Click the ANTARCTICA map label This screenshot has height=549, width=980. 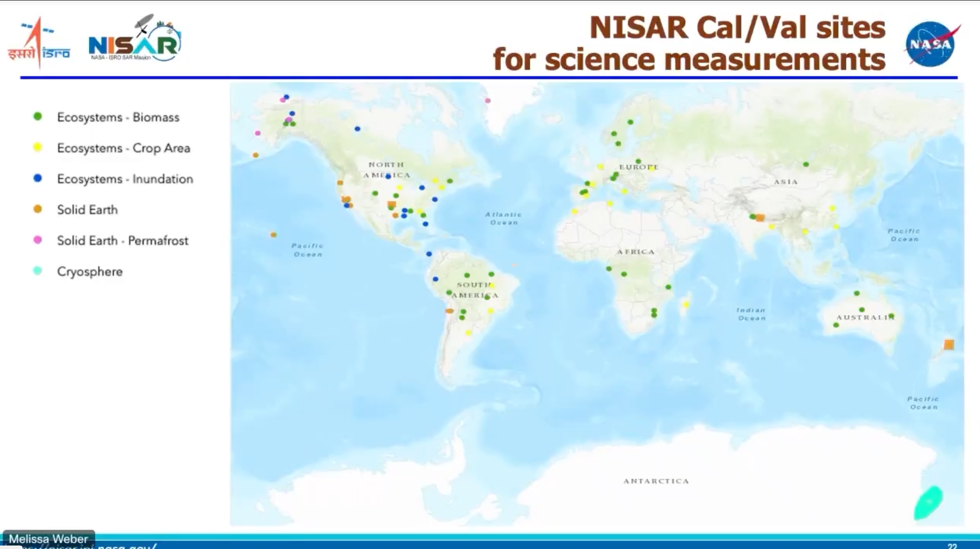(656, 481)
